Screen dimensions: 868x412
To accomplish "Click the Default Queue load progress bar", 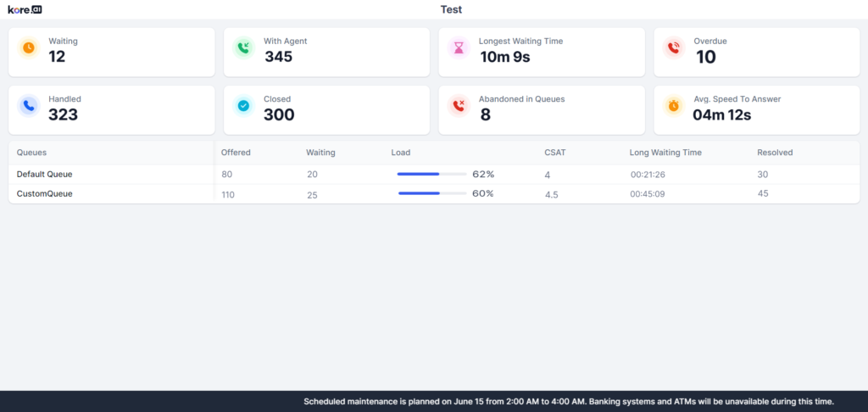I will 431,174.
